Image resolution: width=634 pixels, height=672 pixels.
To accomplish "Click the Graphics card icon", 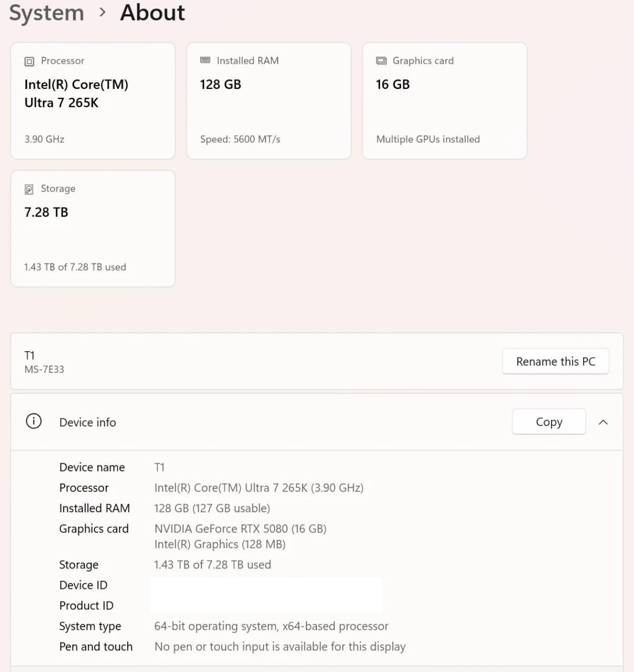I will click(381, 61).
